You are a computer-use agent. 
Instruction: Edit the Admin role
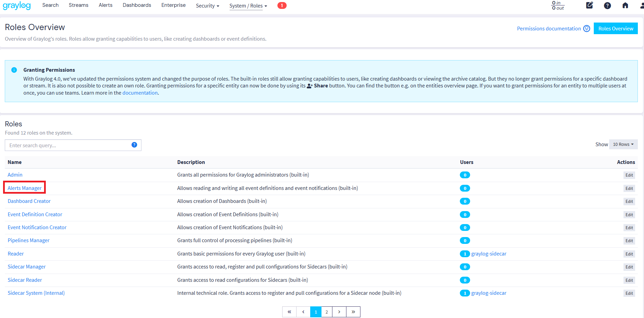629,175
